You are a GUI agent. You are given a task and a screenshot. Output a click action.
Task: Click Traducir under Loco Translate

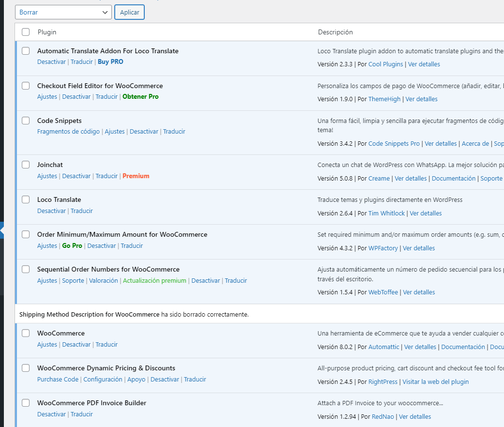tap(82, 211)
